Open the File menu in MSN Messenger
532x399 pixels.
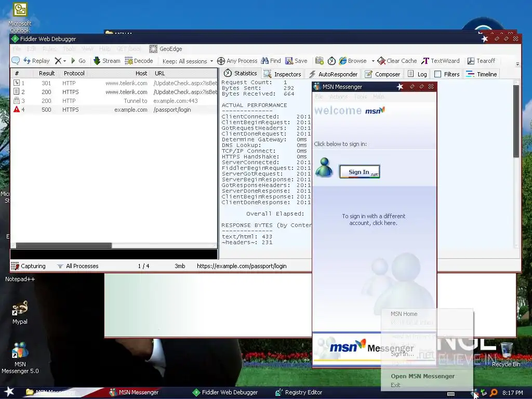click(x=319, y=97)
